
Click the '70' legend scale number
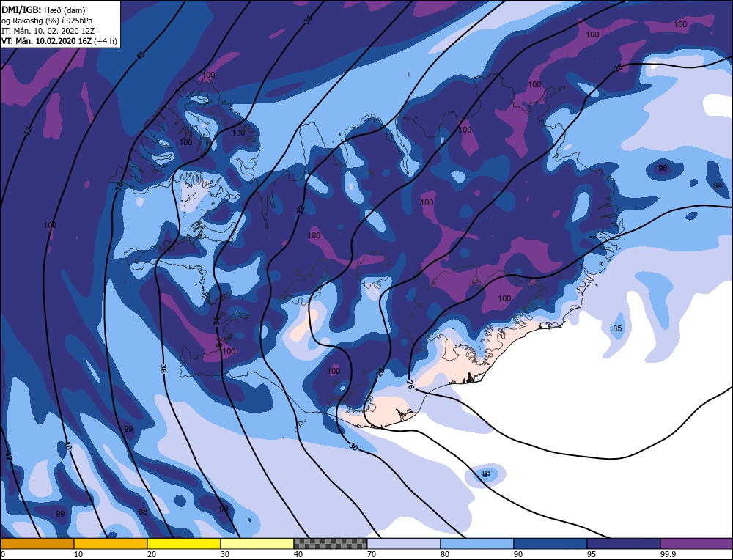[371, 554]
